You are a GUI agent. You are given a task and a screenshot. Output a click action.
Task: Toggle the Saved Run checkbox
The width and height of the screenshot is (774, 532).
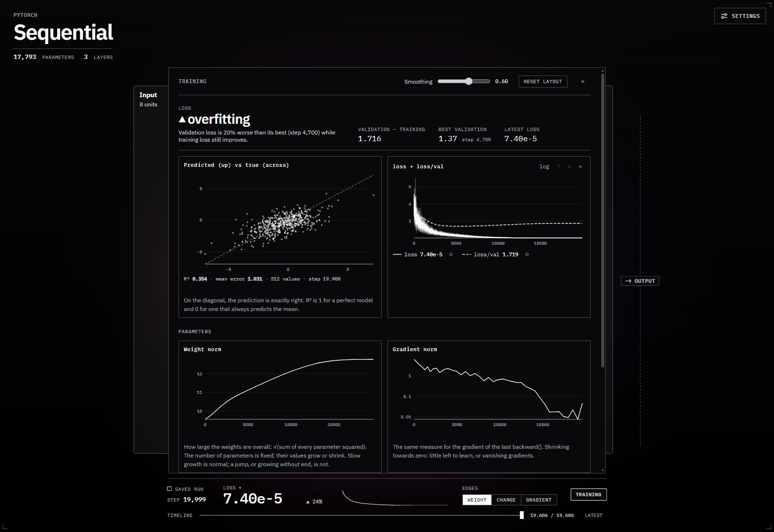click(169, 489)
